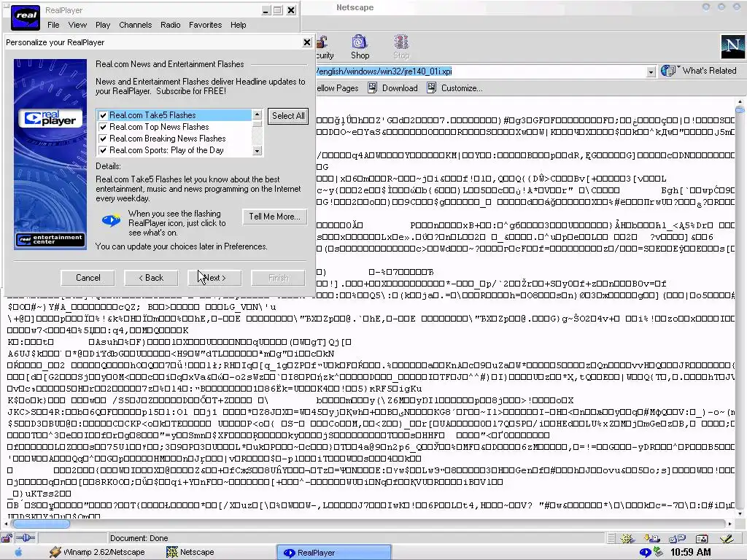Click the 10:59 AM clock
Screen dimensions: 747x560
(x=690, y=553)
